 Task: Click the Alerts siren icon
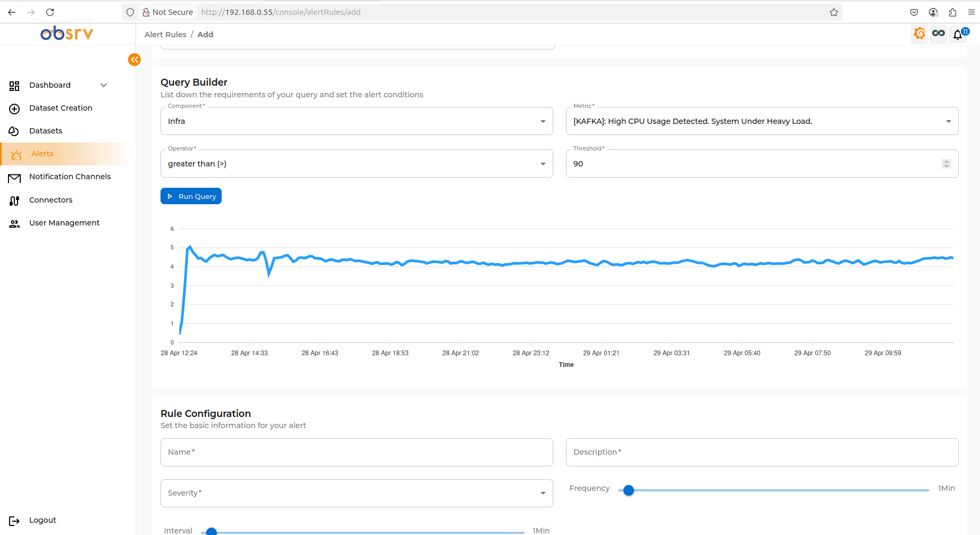16,154
